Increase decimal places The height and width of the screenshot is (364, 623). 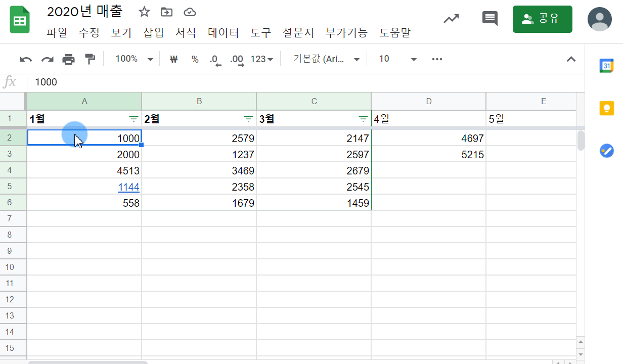(237, 60)
